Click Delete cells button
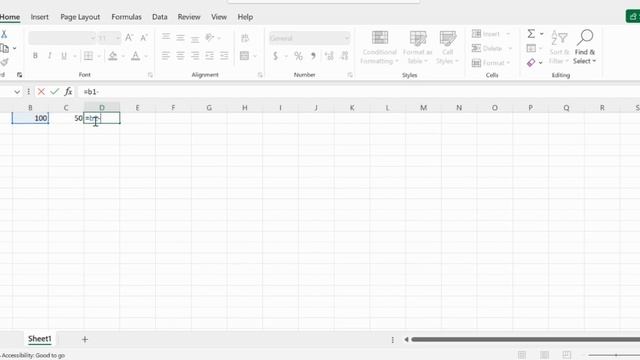The image size is (640, 360). [492, 48]
